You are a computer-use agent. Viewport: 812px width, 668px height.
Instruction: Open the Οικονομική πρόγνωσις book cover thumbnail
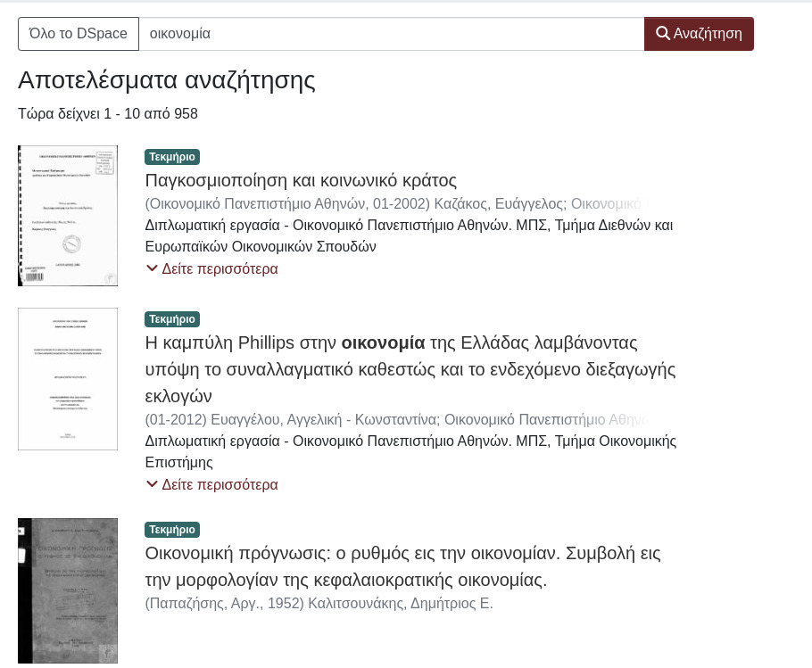click(x=68, y=591)
